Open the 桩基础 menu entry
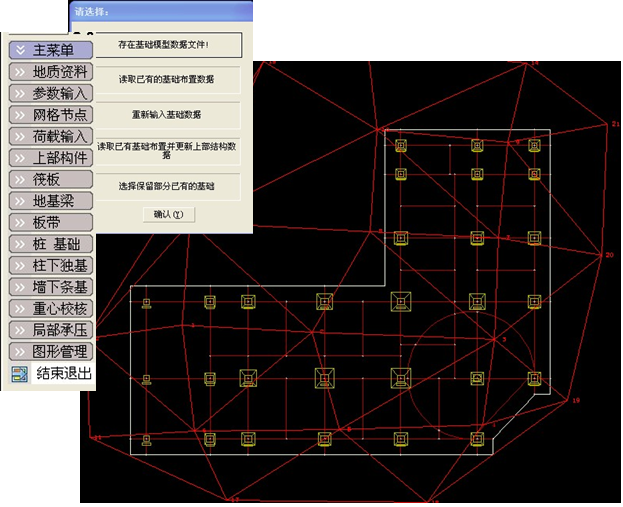This screenshot has height=507, width=623. [x=50, y=243]
